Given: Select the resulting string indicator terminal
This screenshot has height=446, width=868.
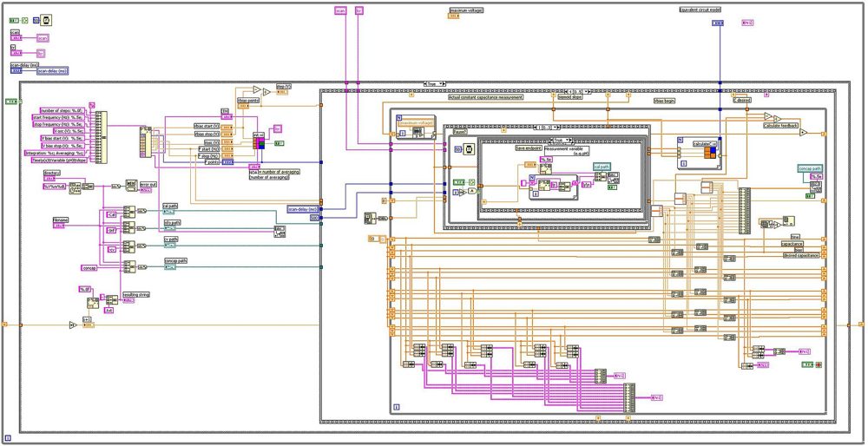Looking at the screenshot, I should (128, 300).
